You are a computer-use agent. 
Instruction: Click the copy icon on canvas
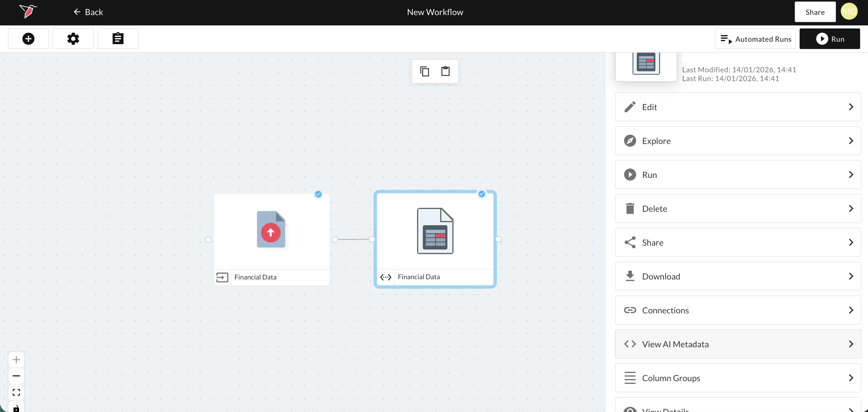425,71
